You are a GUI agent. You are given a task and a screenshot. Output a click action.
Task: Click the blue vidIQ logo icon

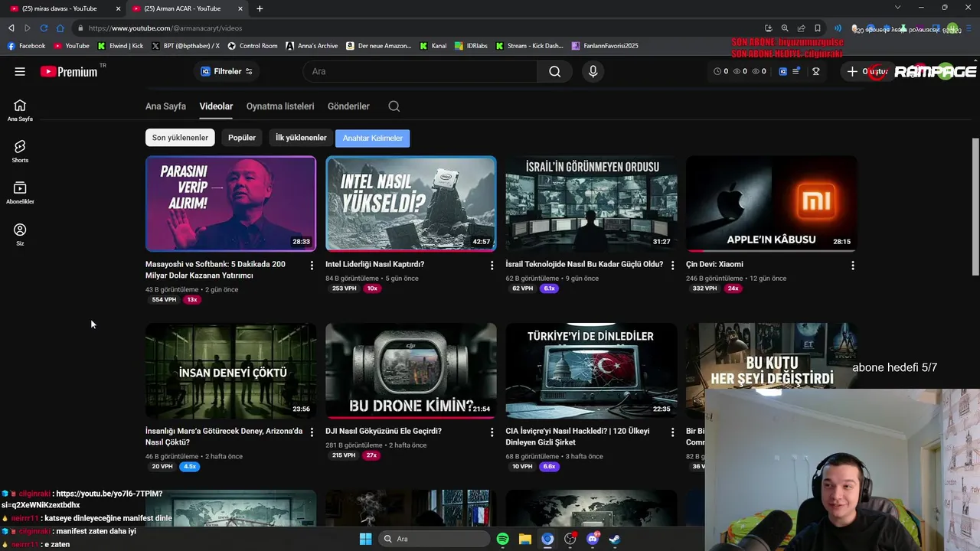coord(782,71)
